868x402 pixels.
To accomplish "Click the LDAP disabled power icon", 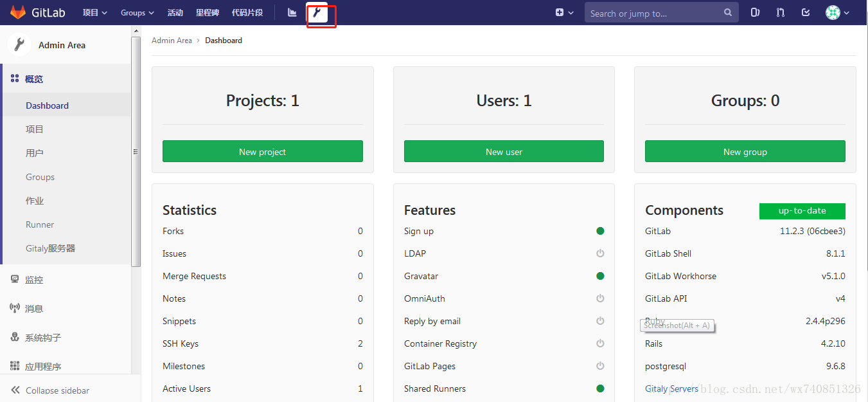I will 600,253.
